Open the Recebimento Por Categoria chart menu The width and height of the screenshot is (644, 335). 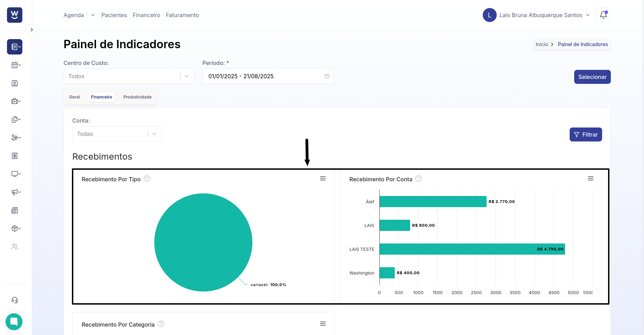[323, 324]
